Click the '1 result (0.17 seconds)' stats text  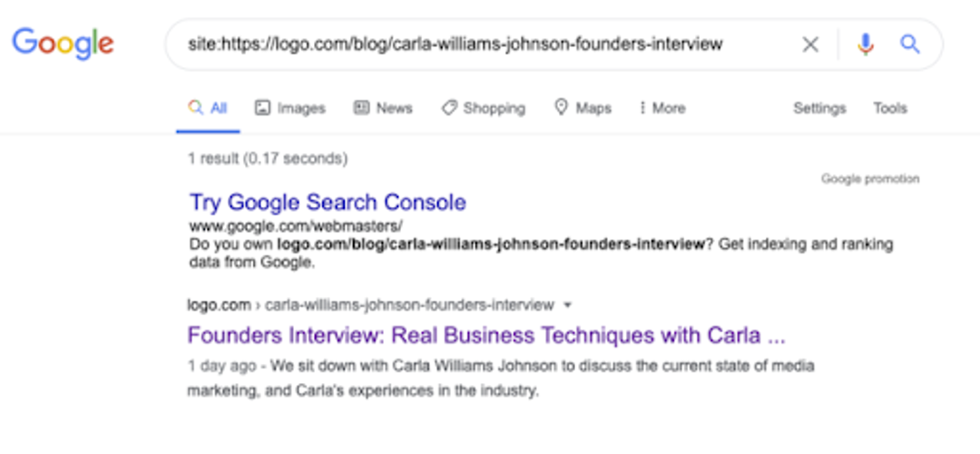tap(268, 159)
